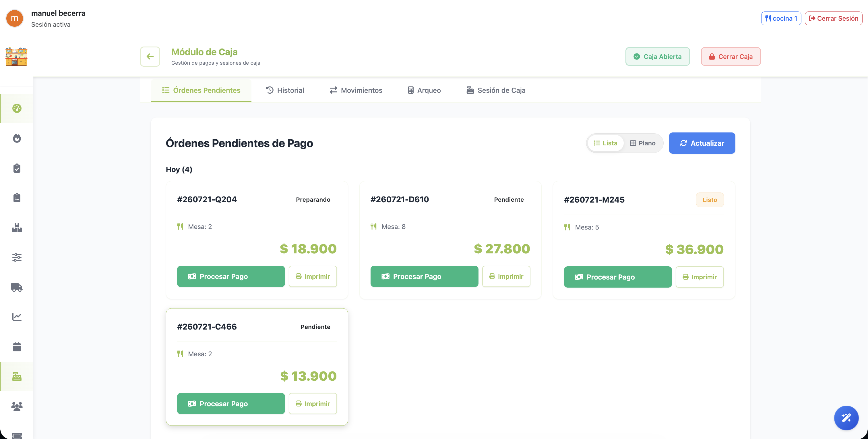Open the users group sidebar icon
Viewport: 868px width, 439px height.
click(17, 406)
